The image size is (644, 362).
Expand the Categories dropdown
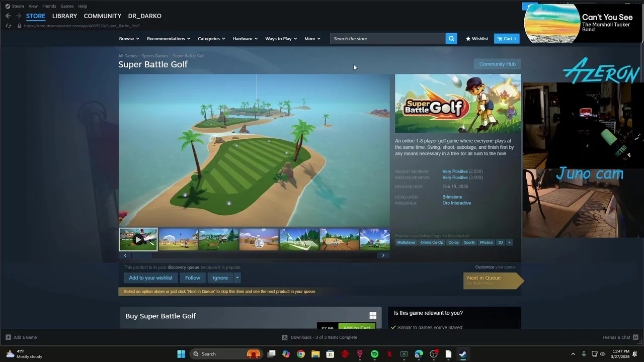211,39
